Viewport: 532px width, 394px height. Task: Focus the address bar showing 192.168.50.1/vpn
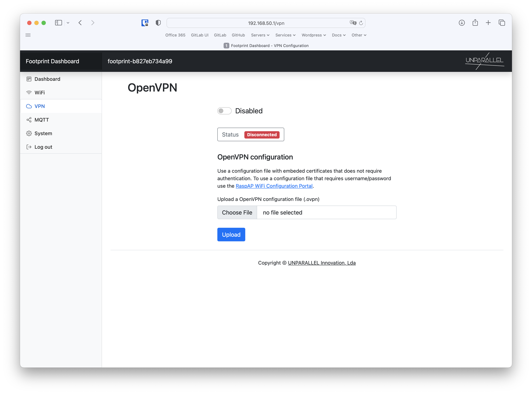tap(266, 23)
